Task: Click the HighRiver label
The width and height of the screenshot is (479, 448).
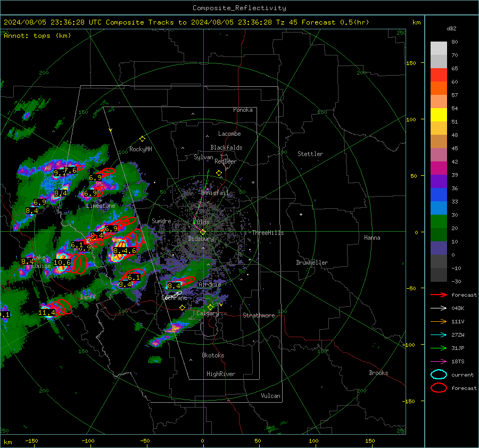Action: coord(221,374)
